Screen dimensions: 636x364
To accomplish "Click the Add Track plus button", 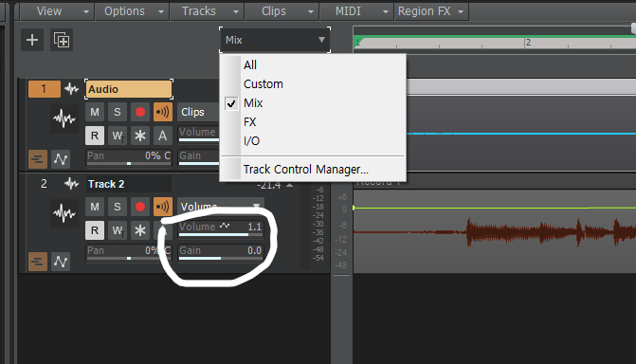I will pos(32,40).
